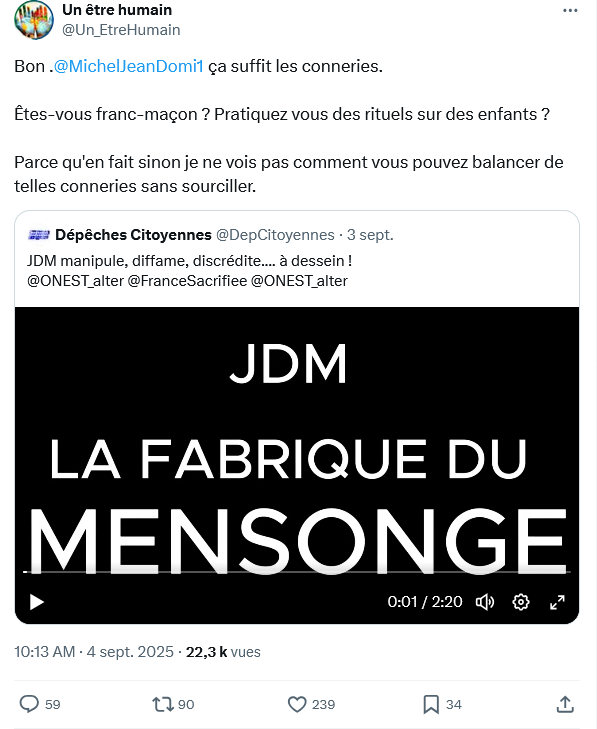Open the share upload arrow icon
This screenshot has height=729, width=597.
tap(565, 704)
